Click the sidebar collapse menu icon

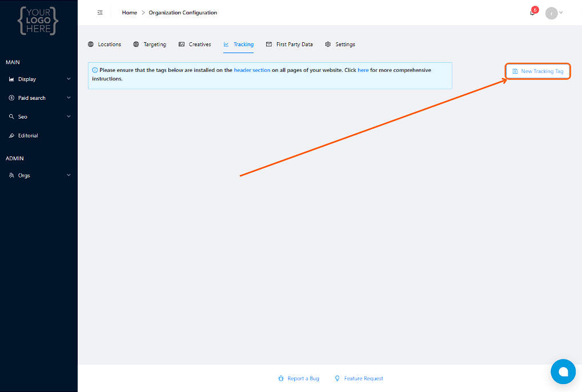pos(100,13)
